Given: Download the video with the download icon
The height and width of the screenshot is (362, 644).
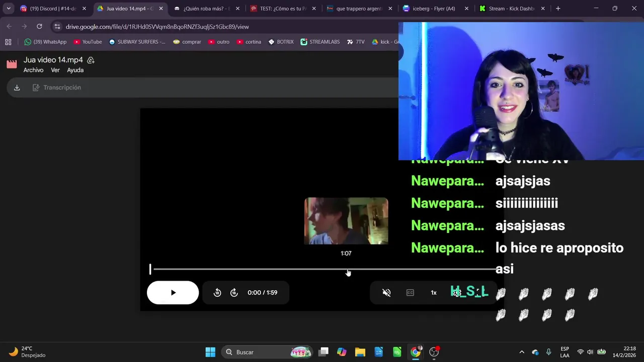Looking at the screenshot, I should [17, 87].
